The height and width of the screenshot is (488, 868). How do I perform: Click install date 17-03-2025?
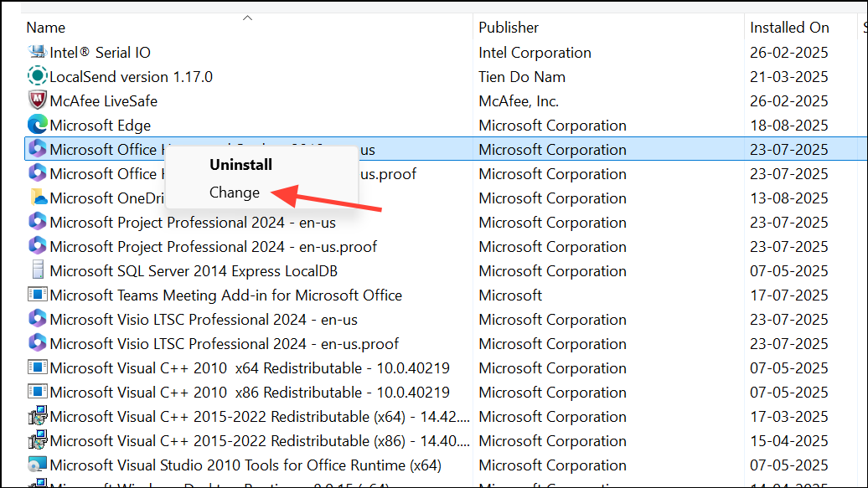789,417
